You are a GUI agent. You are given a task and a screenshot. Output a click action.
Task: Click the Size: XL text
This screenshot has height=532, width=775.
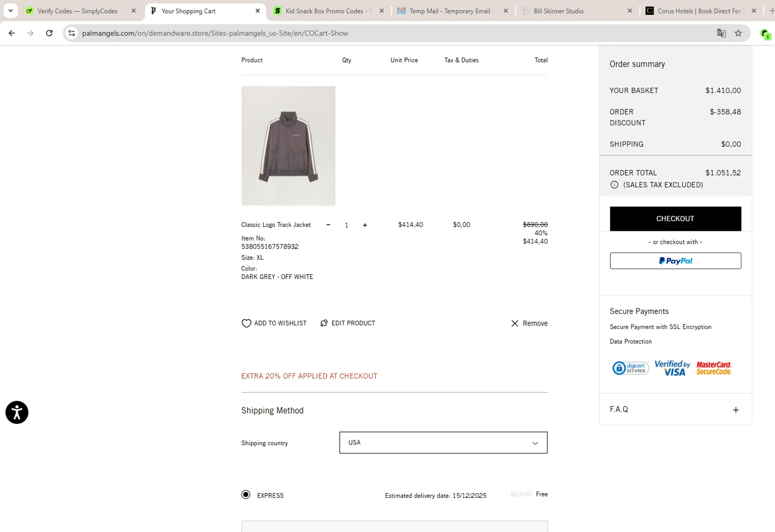[252, 258]
